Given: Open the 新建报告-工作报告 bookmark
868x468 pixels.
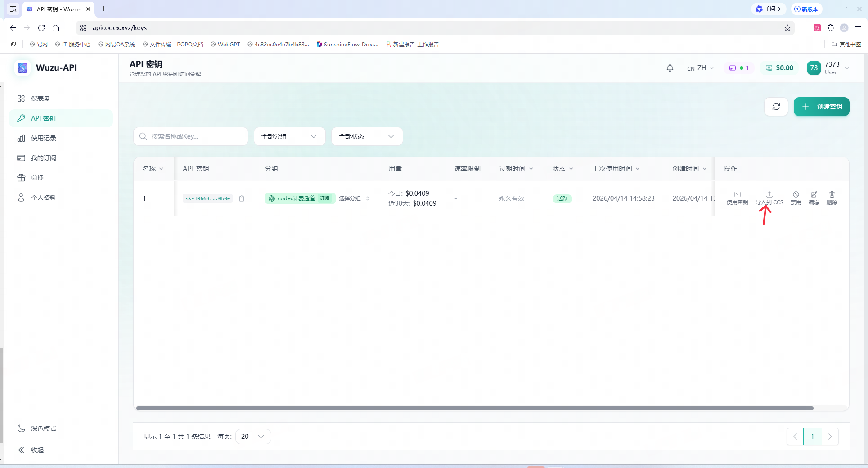Looking at the screenshot, I should coord(412,44).
